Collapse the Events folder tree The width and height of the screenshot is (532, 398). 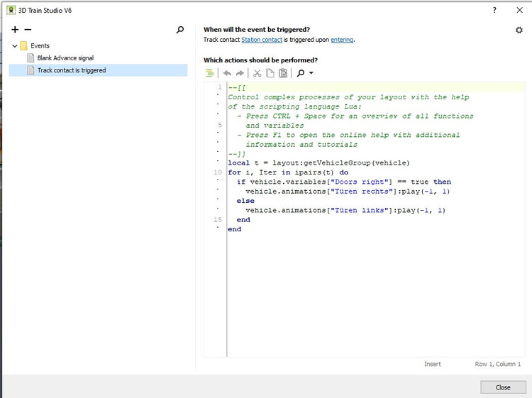pyautogui.click(x=15, y=46)
